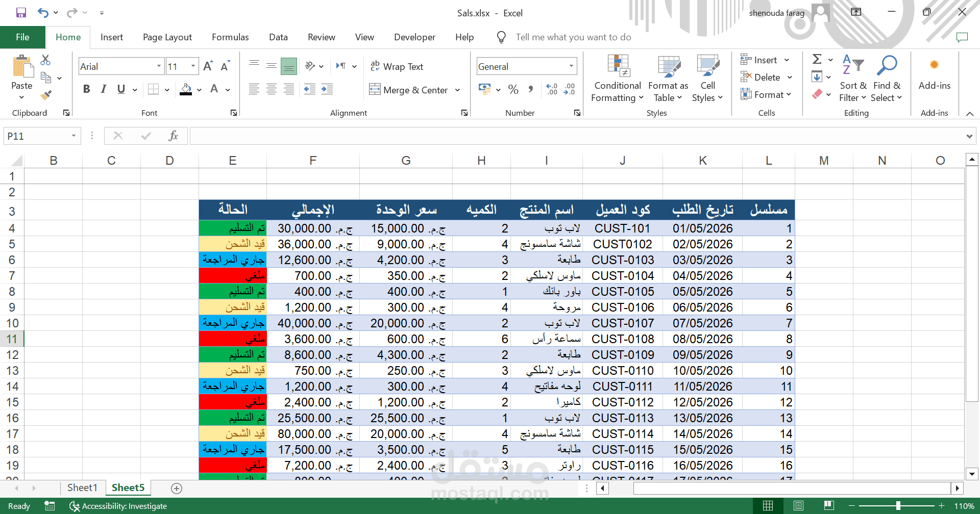Click the Decrease Decimal icon
This screenshot has width=980, height=514.
pyautogui.click(x=570, y=90)
